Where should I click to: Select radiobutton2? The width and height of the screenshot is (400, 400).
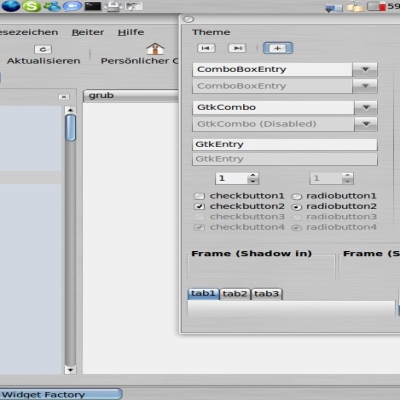coord(296,207)
